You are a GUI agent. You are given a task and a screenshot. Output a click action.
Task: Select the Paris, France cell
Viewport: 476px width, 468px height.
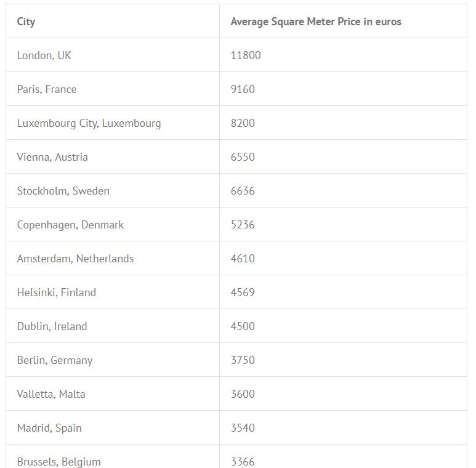tap(47, 89)
